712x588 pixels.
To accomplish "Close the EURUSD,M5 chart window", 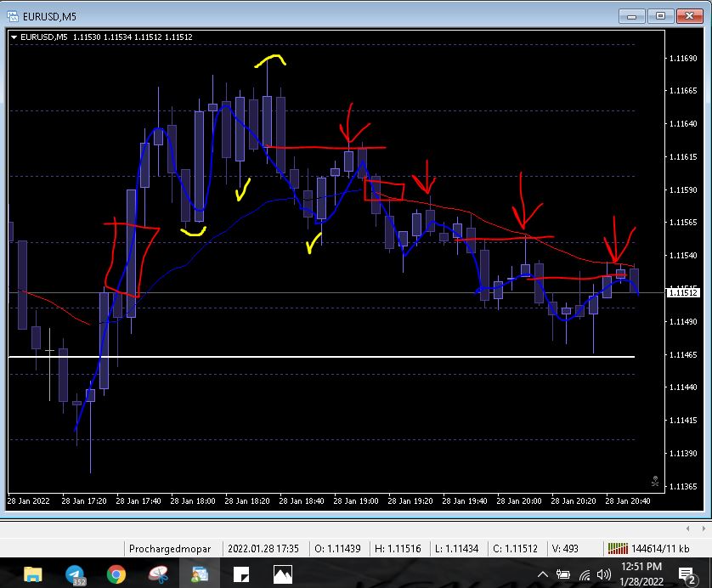I will pyautogui.click(x=689, y=16).
